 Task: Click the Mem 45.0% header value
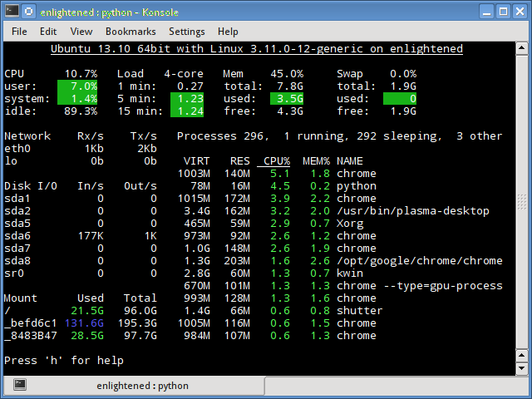point(287,74)
